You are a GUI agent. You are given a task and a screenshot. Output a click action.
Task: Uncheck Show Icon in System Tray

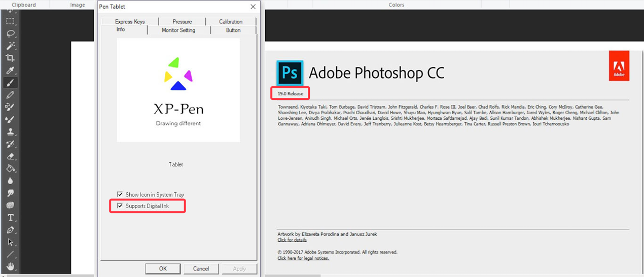pos(120,194)
